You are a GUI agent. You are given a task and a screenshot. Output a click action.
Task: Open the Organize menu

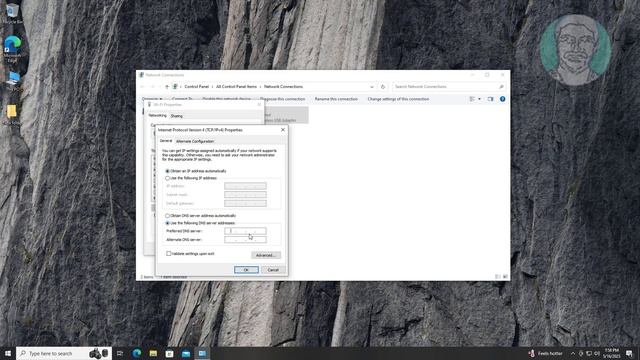pyautogui.click(x=151, y=99)
